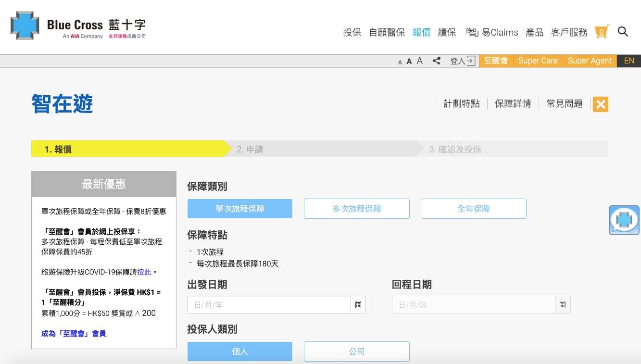Open the 續保 menu
This screenshot has height=364, width=641.
pos(447,32)
